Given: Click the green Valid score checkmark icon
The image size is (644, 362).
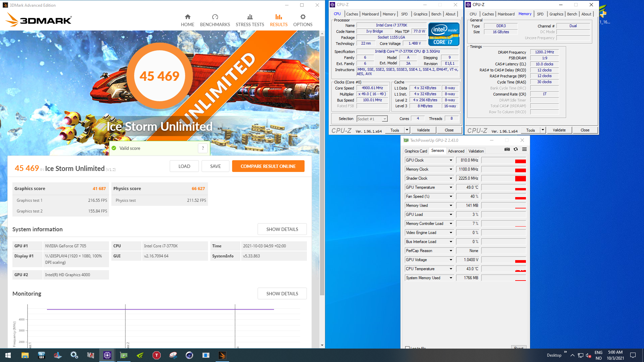Looking at the screenshot, I should pyautogui.click(x=114, y=148).
